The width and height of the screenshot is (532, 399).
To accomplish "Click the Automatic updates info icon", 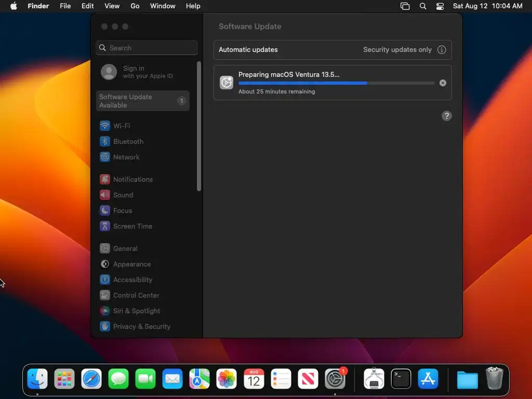I will tap(442, 50).
